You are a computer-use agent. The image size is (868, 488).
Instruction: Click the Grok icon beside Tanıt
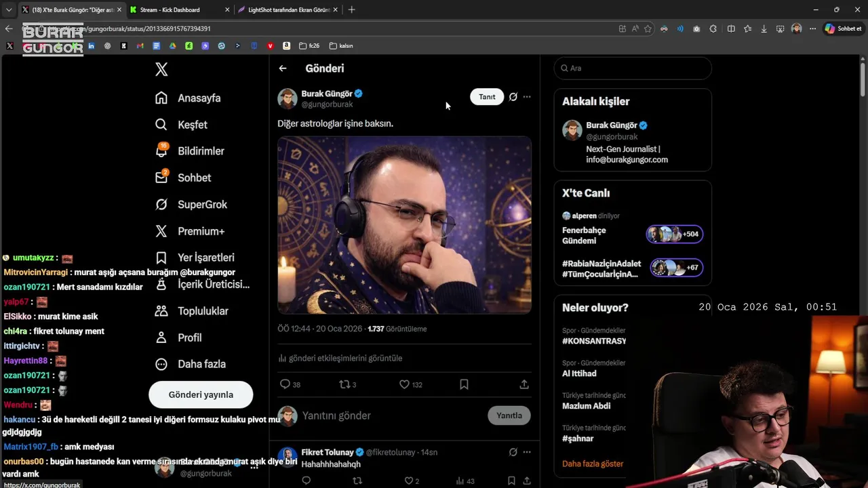click(x=513, y=97)
